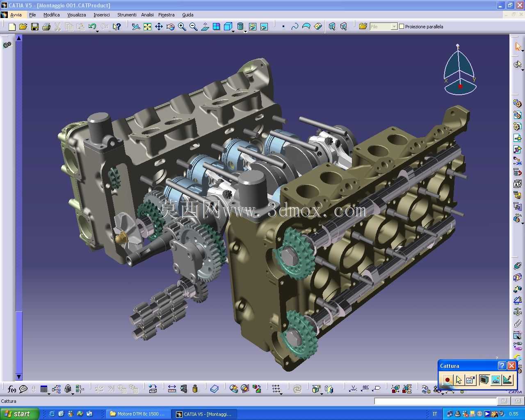Image resolution: width=525 pixels, height=420 pixels.
Task: Click the shading render style cylinder icon
Action: tap(241, 27)
